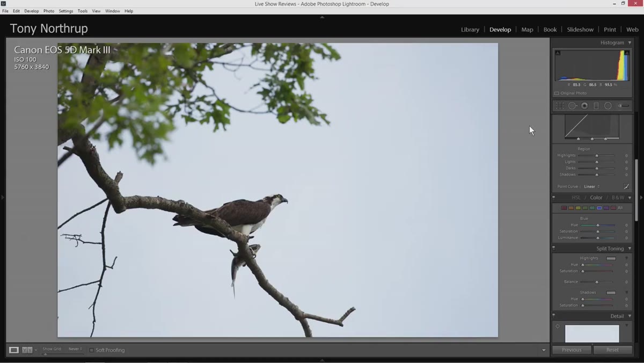Screen dimensions: 644x363
Task: Open Split Toning Shadows color swatch
Action: click(x=611, y=293)
